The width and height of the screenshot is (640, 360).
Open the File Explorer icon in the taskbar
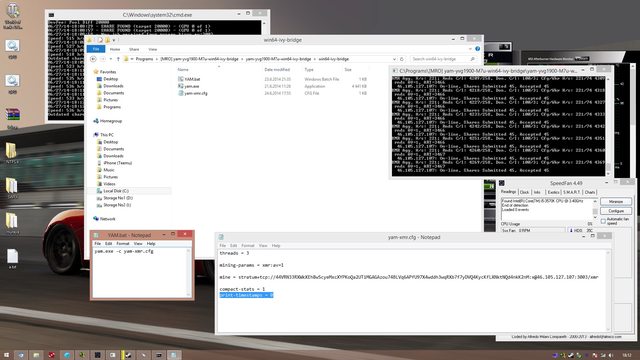pos(36,355)
